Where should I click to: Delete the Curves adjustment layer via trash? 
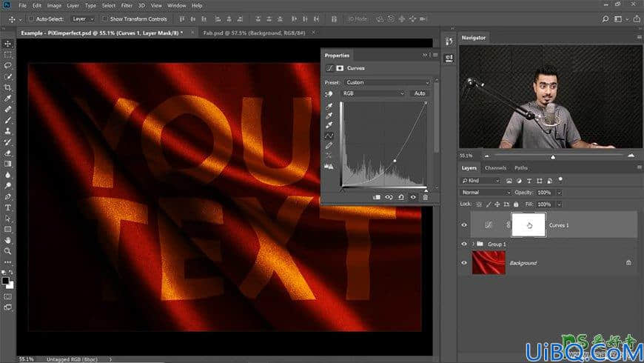click(x=426, y=197)
